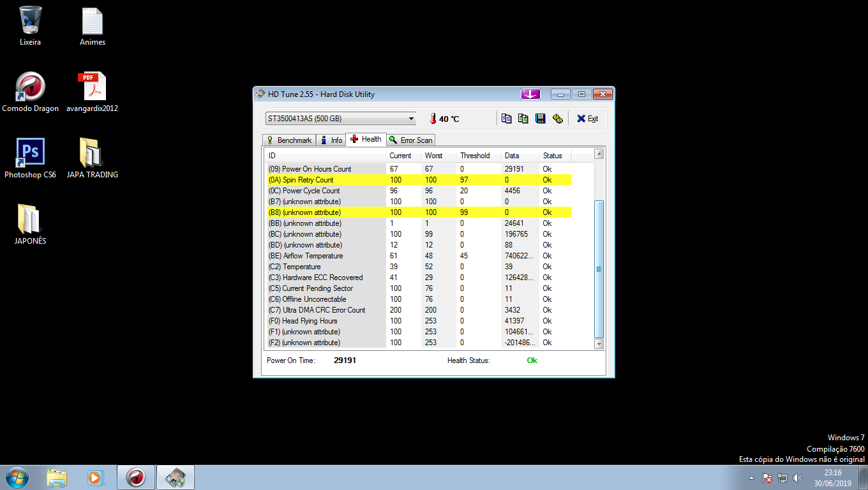Image resolution: width=868 pixels, height=490 pixels.
Task: Click the Data column header
Action: [520, 156]
